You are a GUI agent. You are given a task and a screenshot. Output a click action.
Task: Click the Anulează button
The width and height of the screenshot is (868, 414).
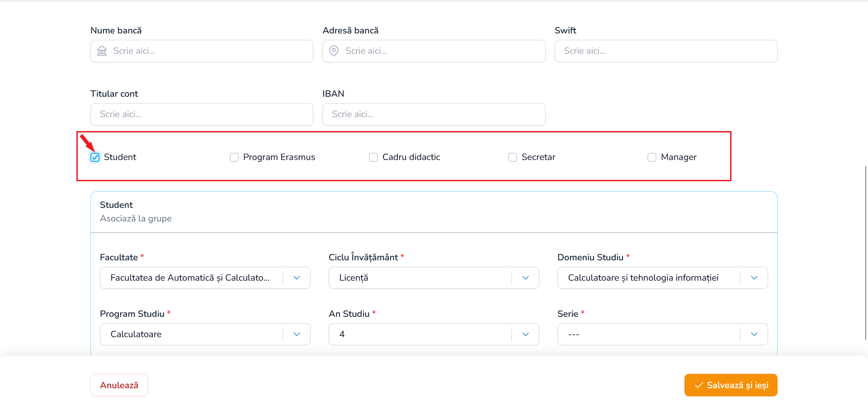pyautogui.click(x=119, y=386)
